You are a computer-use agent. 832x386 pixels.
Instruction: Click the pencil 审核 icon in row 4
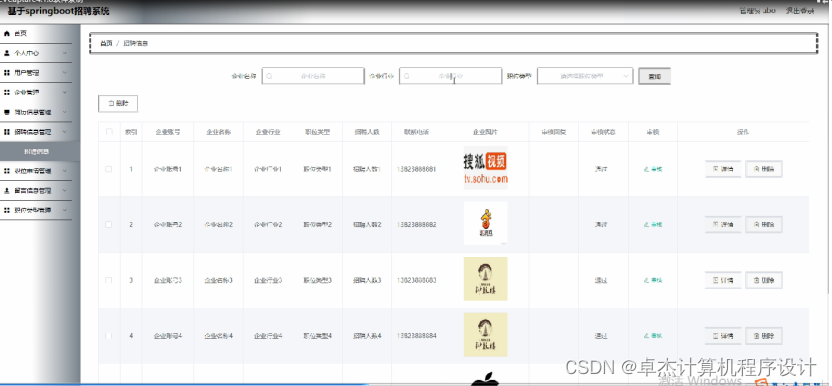pyautogui.click(x=646, y=336)
